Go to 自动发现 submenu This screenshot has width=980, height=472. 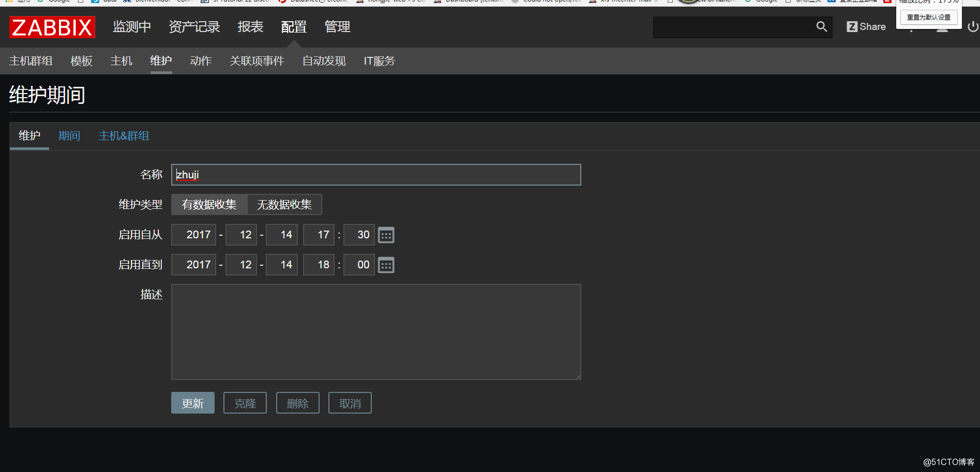click(x=324, y=61)
